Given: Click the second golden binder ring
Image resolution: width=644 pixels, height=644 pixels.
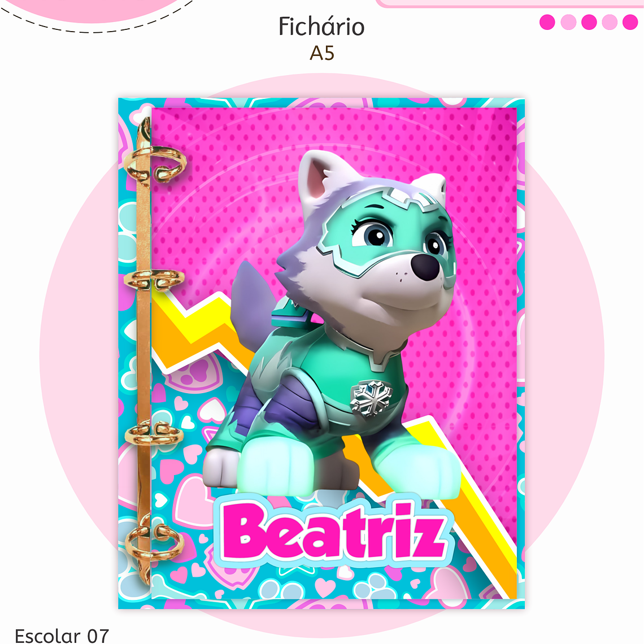Looking at the screenshot, I should [x=154, y=279].
